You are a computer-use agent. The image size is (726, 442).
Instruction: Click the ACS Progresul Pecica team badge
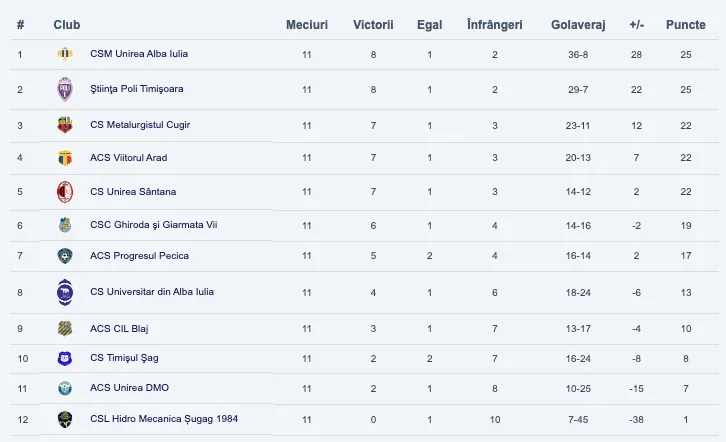(x=65, y=256)
